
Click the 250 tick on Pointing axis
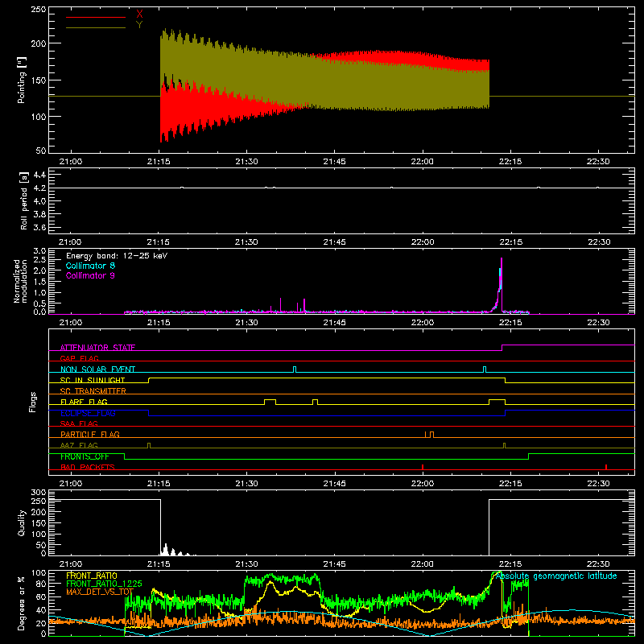(39, 10)
